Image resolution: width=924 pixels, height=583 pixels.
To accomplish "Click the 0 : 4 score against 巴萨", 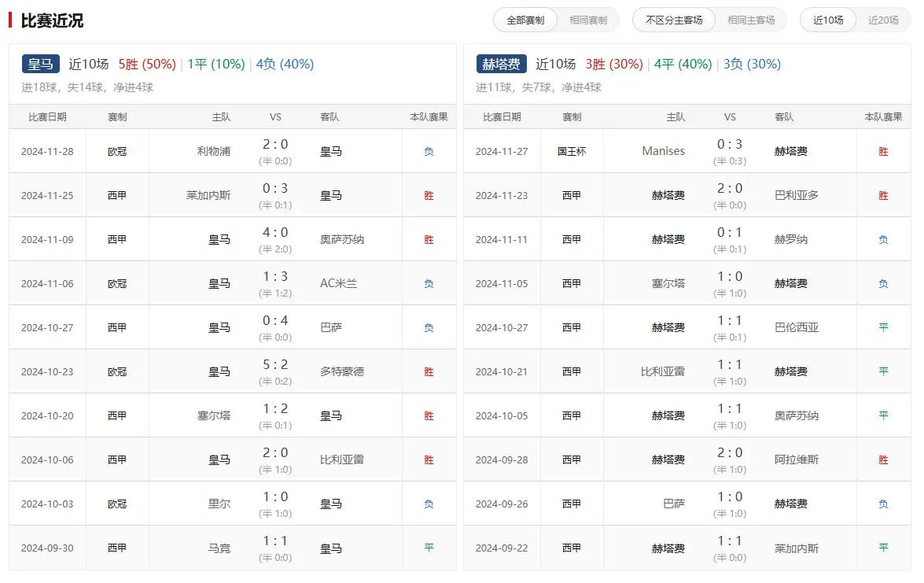I will pos(275,321).
